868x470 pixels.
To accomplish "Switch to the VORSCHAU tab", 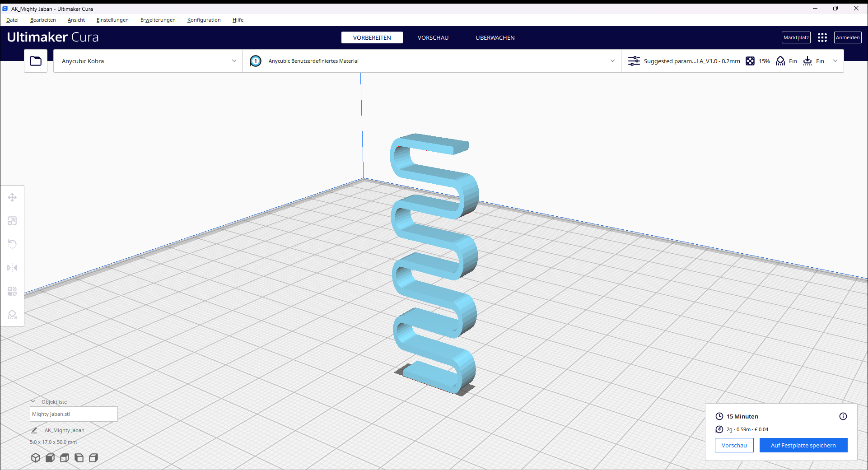I will (433, 37).
